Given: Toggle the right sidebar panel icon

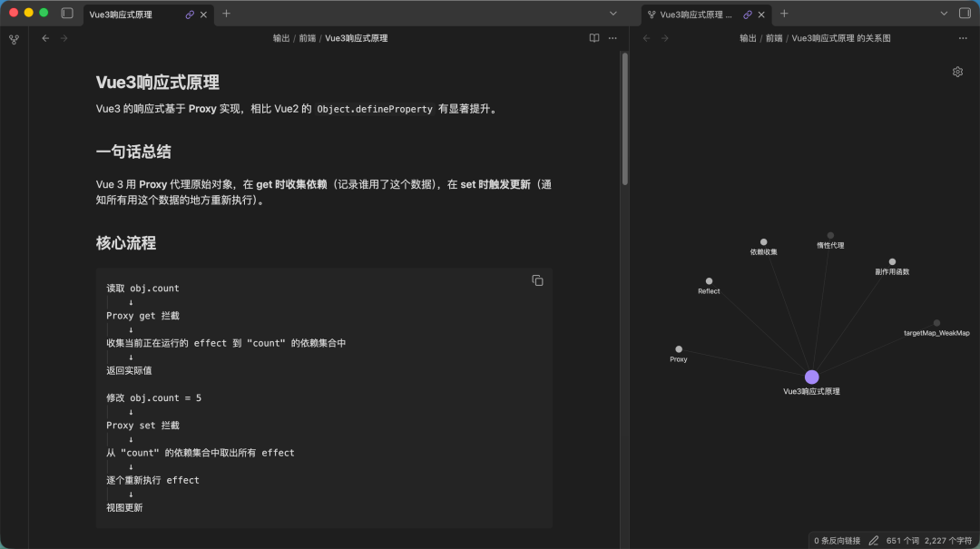Looking at the screenshot, I should coord(965,13).
